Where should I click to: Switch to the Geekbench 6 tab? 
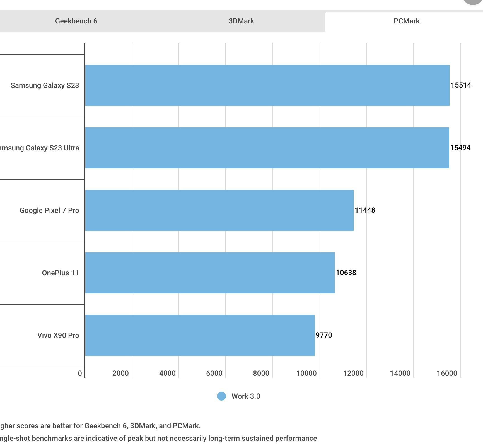tap(76, 21)
